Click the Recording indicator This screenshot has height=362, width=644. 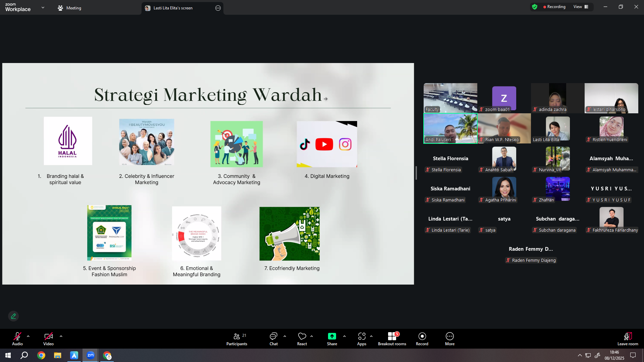click(554, 7)
